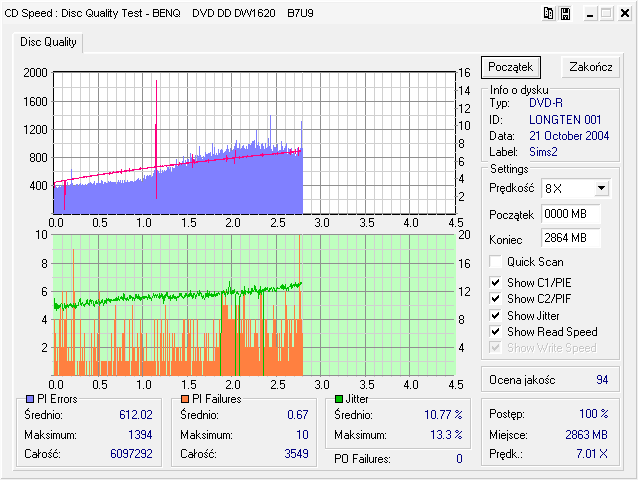Click Jitter average 10.77 %
Viewport: 638px width, 480px height.
pos(443,415)
